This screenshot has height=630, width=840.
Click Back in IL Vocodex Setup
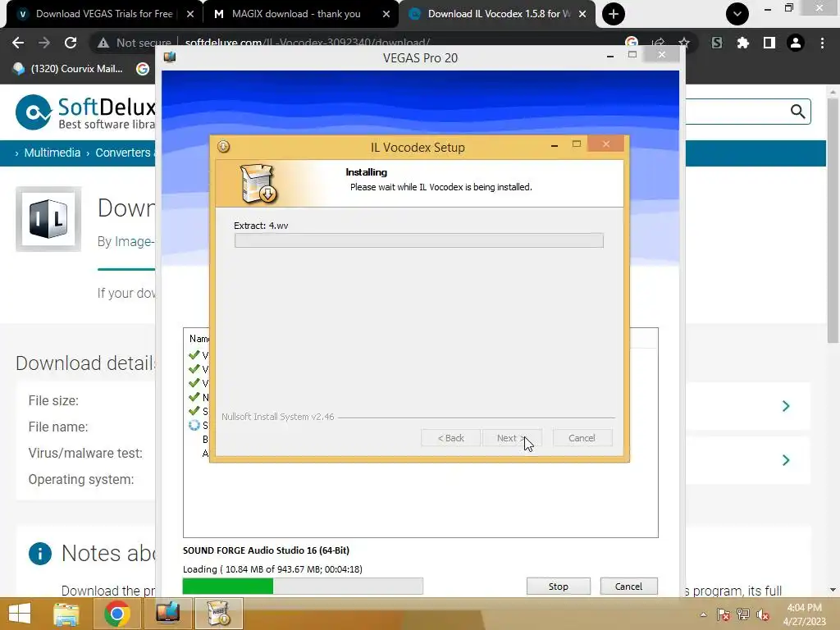click(451, 438)
